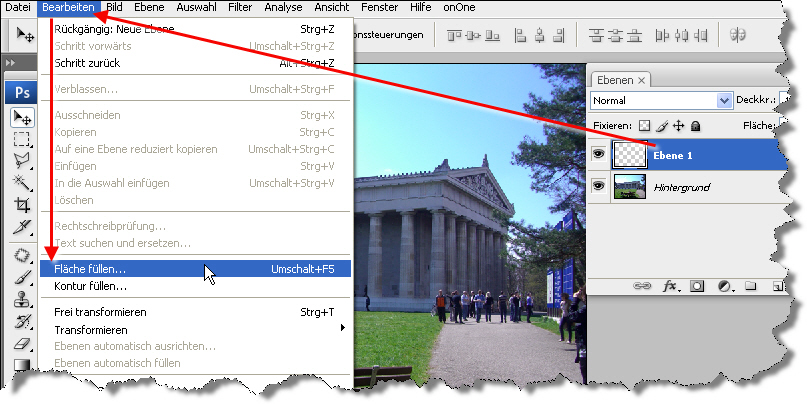Choose the Crop tool

tap(21, 205)
